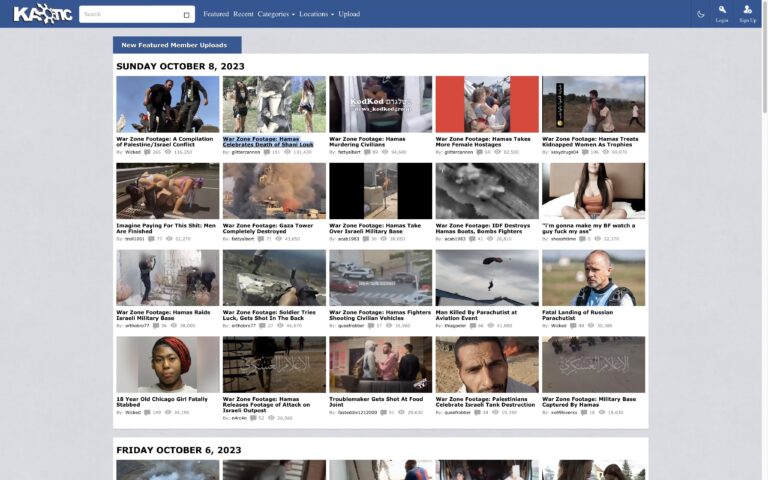Viewport: 768px width, 480px height.
Task: Open thumbnail for Fatal Landing of Russian Parachutist
Action: coord(593,278)
